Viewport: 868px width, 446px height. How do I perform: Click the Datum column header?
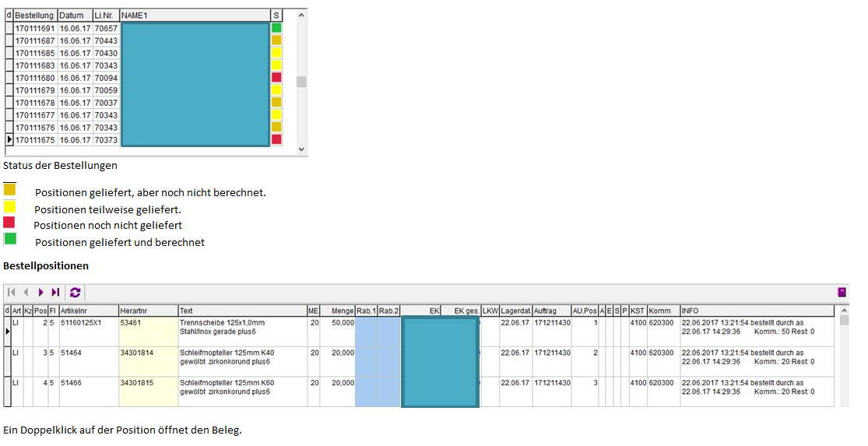74,16
